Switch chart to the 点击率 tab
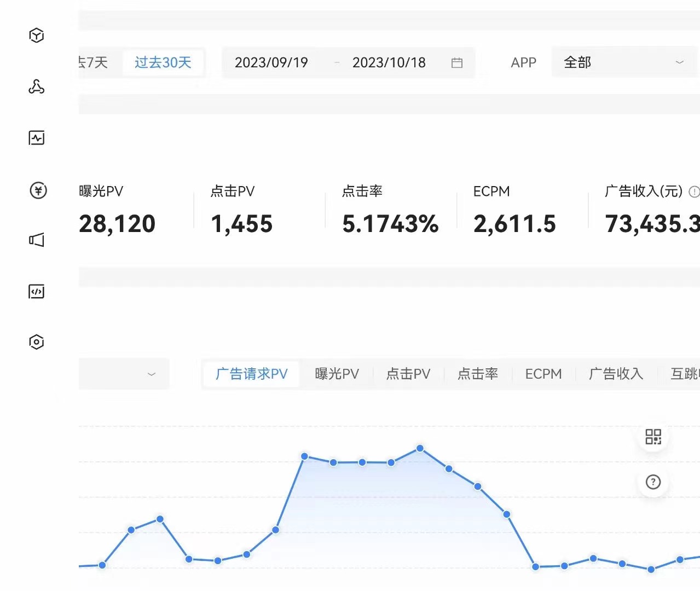 477,374
